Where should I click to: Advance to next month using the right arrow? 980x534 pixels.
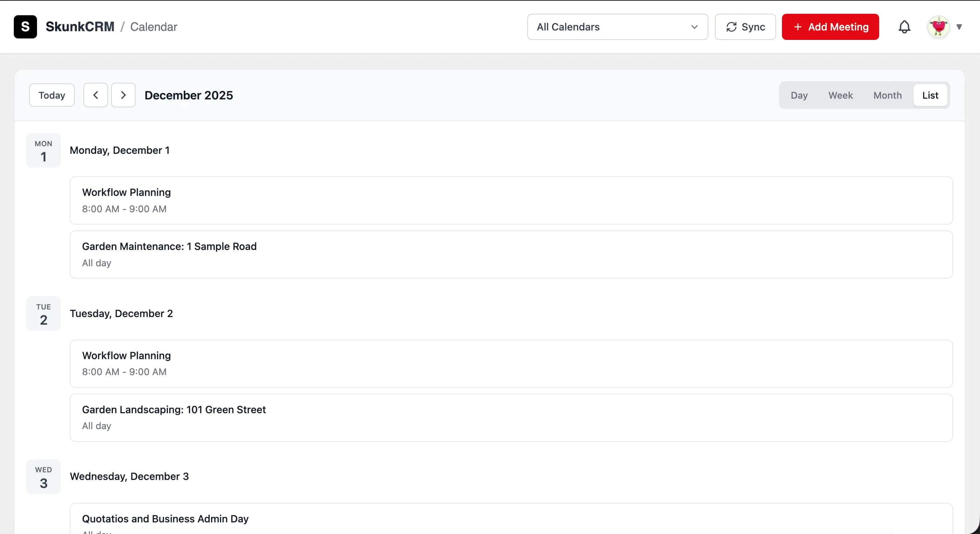123,95
